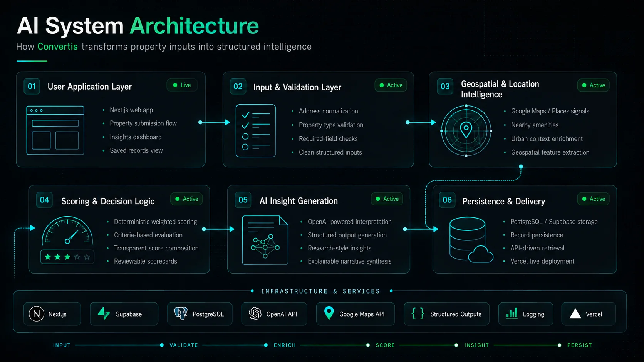Click the OpenAI knot logo icon
Image resolution: width=644 pixels, height=362 pixels.
pyautogui.click(x=255, y=314)
